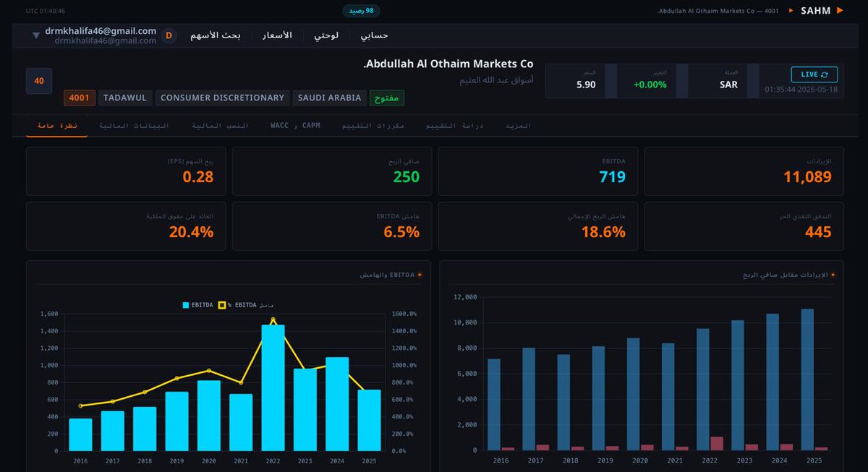This screenshot has width=868, height=472.
Task: Open the بحث الأسهم menu item
Action: click(x=216, y=35)
